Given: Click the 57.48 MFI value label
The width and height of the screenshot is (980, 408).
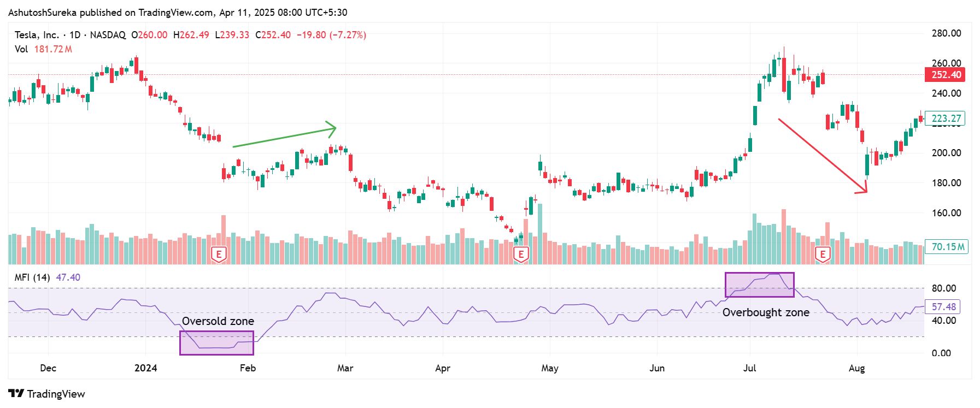Looking at the screenshot, I should (x=942, y=307).
